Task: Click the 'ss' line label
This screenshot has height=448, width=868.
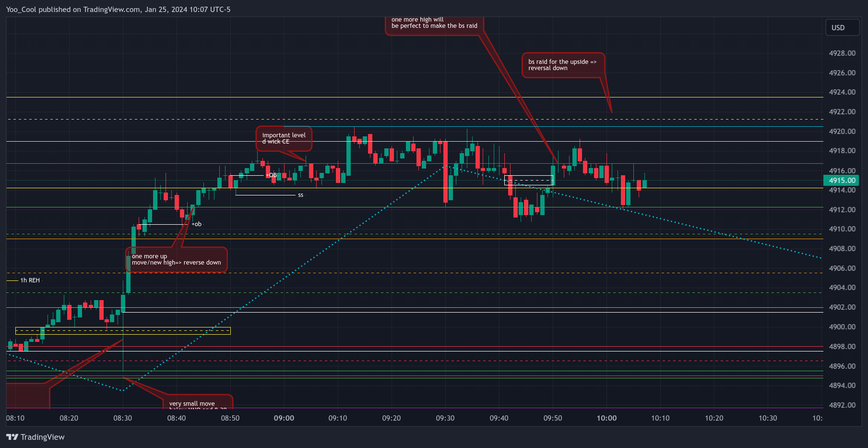Action: [300, 195]
